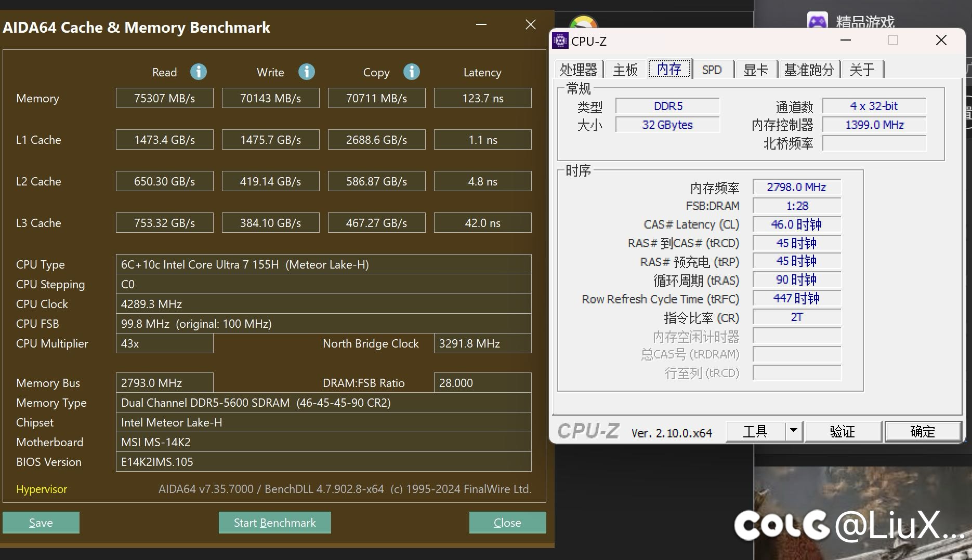Select the 内存 tab in CPU-Z
This screenshot has height=560, width=972.
[x=669, y=69]
